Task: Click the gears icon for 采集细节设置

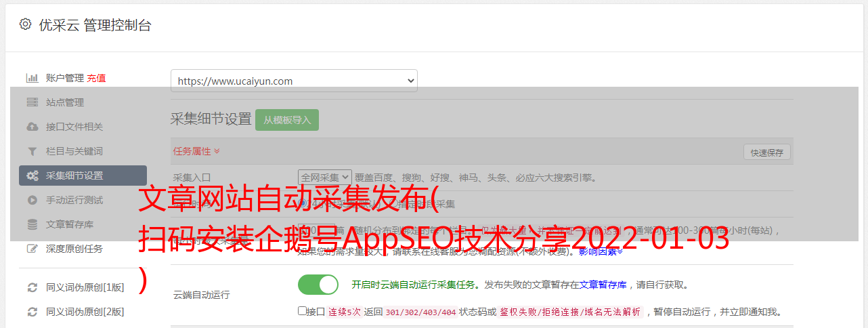Action: coord(32,176)
